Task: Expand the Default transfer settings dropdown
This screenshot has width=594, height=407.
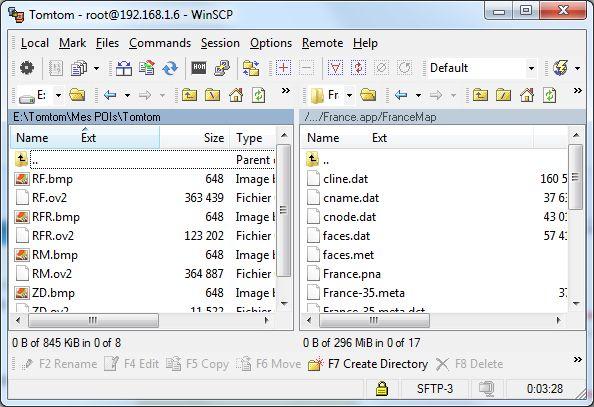Action: [x=531, y=68]
